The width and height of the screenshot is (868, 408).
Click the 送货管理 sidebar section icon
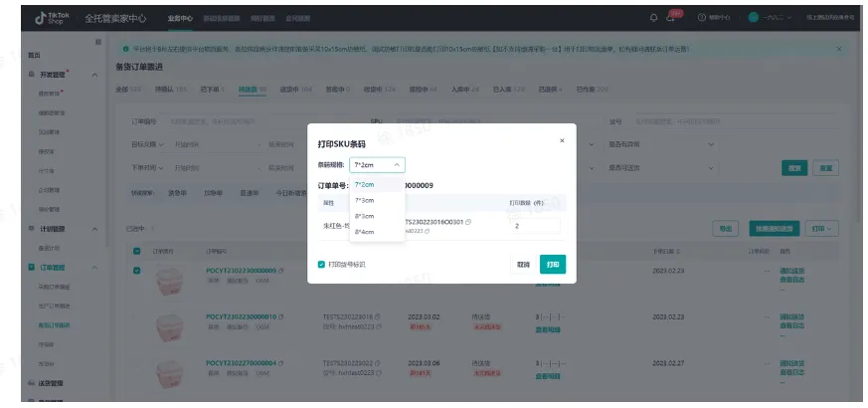pyautogui.click(x=32, y=382)
